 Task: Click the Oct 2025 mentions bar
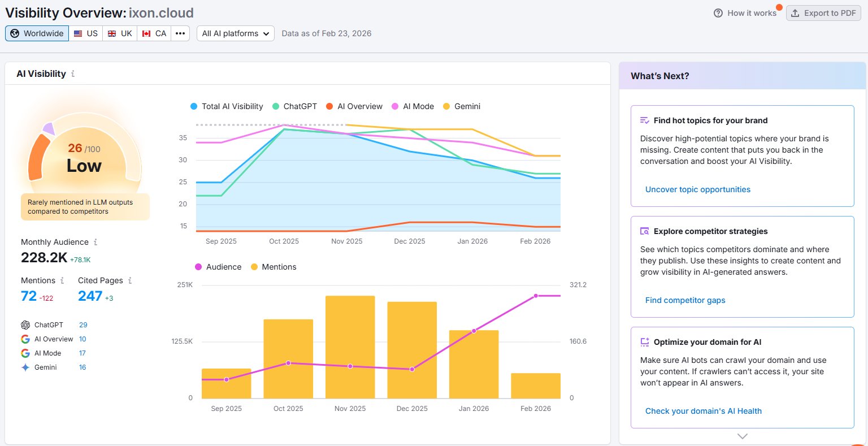coord(288,359)
